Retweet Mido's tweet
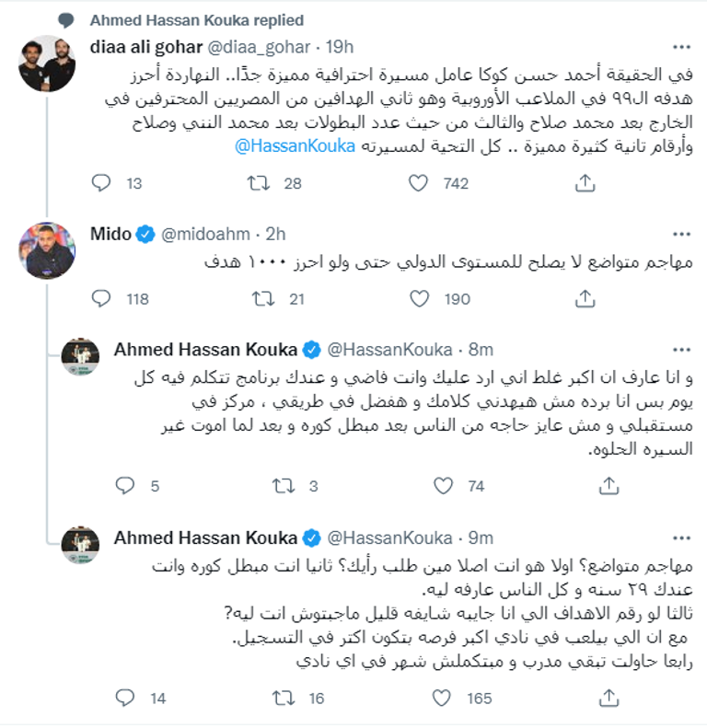Image resolution: width=707 pixels, height=728 pixels. tap(261, 298)
